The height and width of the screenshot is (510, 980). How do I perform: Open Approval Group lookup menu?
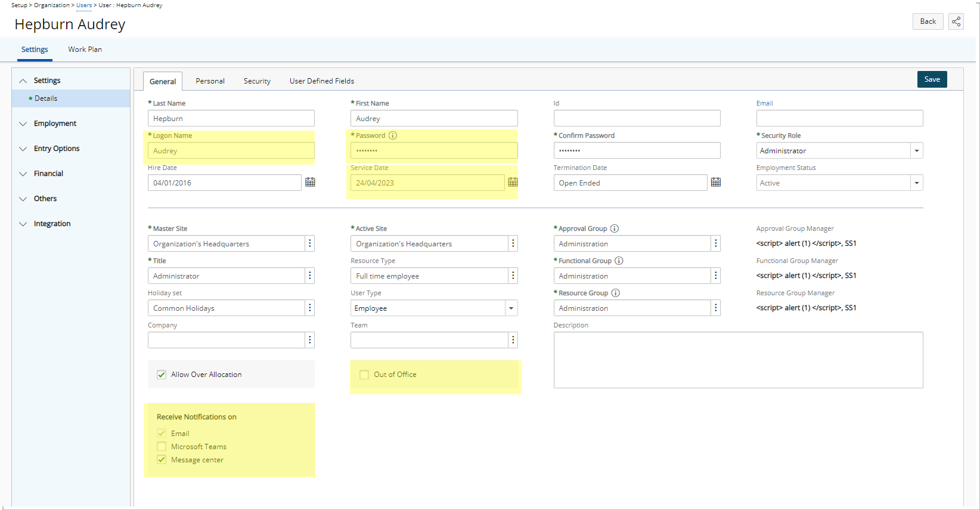point(716,243)
